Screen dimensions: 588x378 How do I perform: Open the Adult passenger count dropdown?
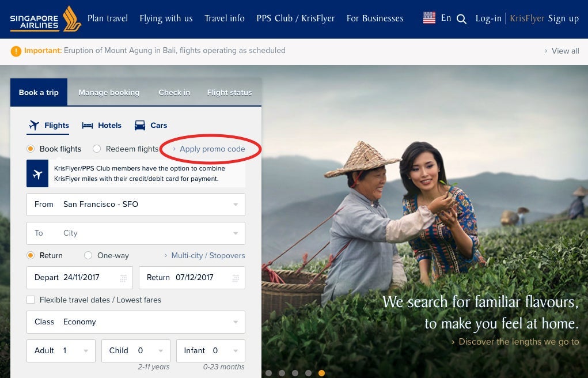[86, 351]
